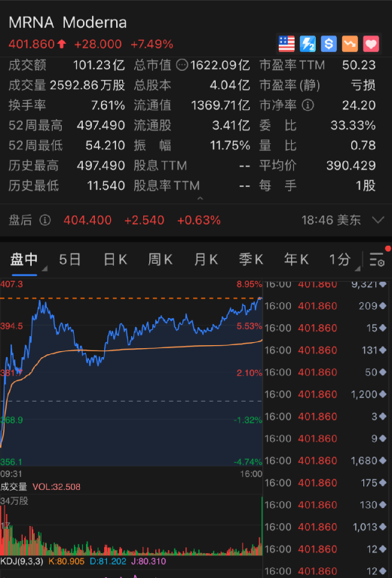This screenshot has width=392, height=578.
Task: Select the 盘中 intraday tab
Action: click(24, 260)
